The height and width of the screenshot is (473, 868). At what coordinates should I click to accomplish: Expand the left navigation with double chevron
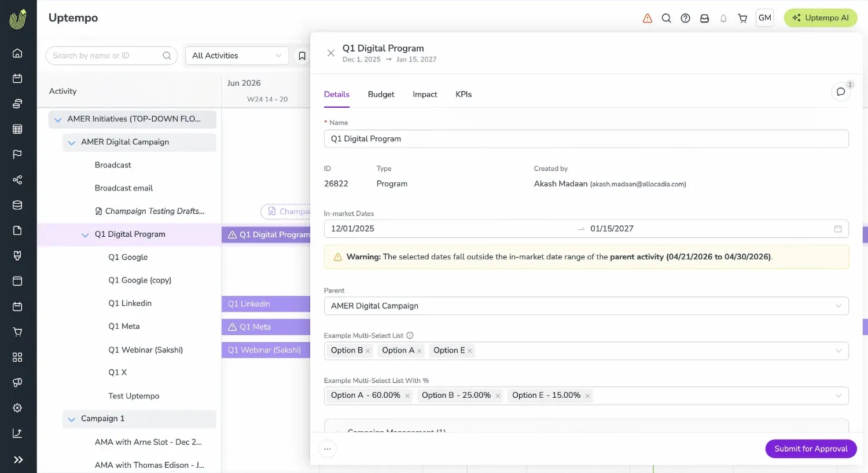tap(18, 460)
